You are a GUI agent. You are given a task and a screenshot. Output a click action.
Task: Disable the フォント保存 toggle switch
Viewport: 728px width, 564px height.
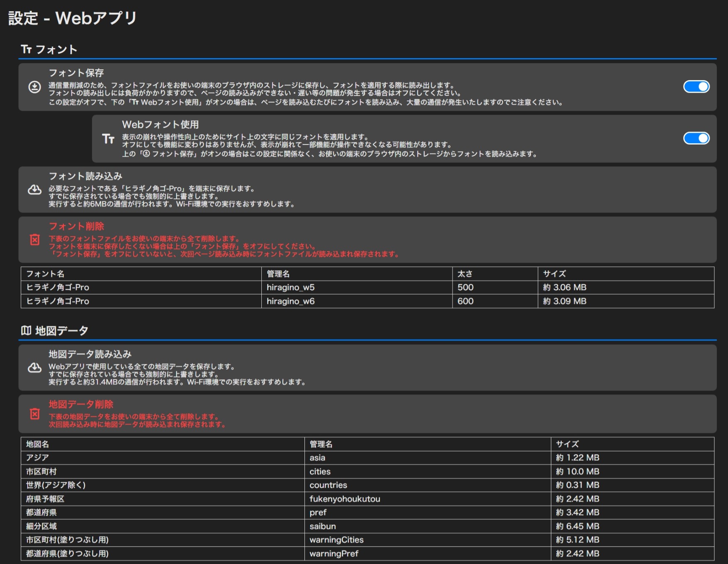point(696,86)
